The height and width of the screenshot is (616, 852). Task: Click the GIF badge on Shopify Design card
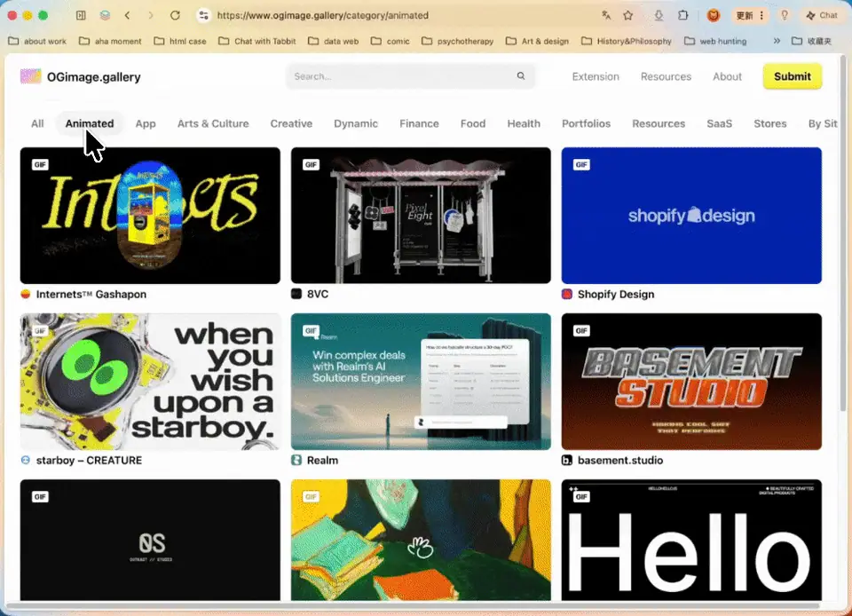pos(581,164)
